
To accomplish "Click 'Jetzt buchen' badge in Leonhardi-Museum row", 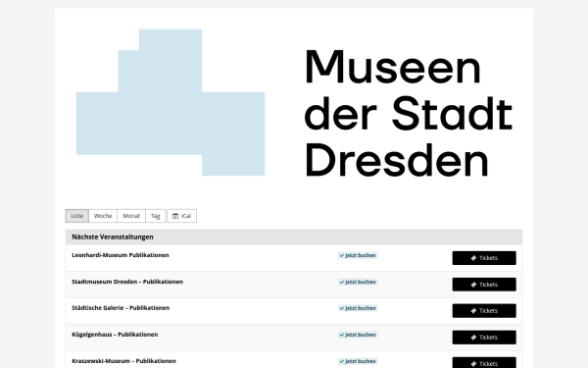I will [x=358, y=255].
